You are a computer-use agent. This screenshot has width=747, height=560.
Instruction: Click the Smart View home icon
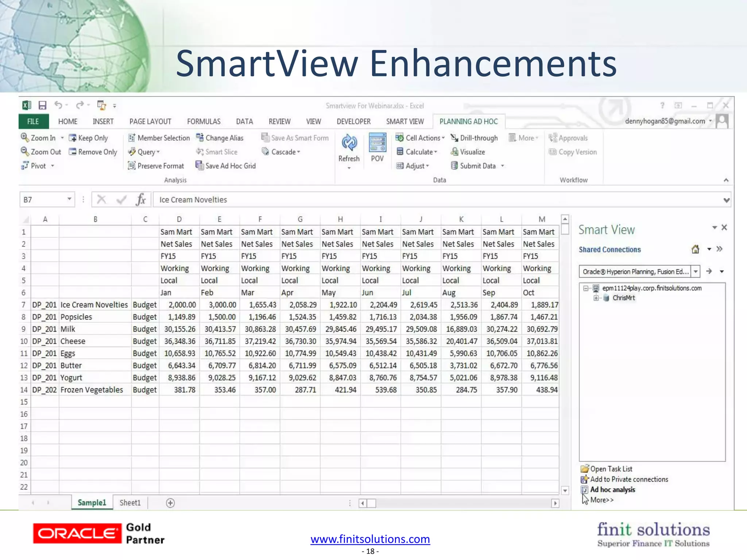tap(696, 249)
